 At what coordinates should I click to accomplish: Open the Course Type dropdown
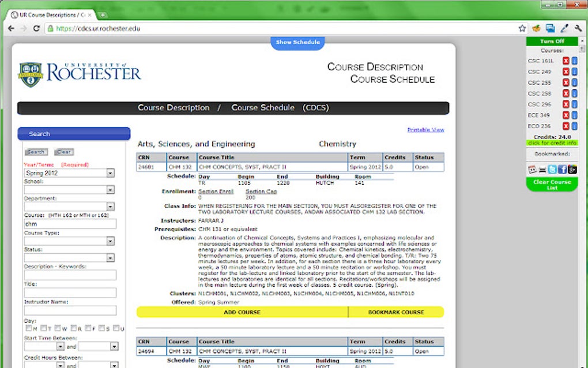point(69,241)
